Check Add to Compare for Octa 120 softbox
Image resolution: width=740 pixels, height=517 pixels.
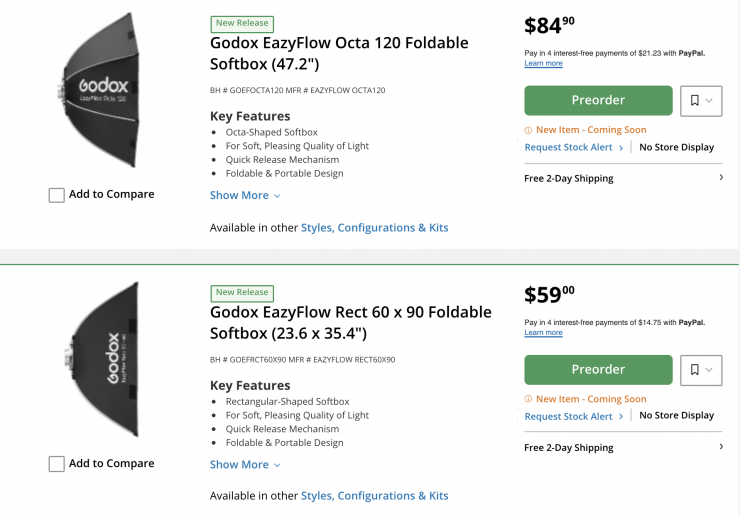[57, 195]
